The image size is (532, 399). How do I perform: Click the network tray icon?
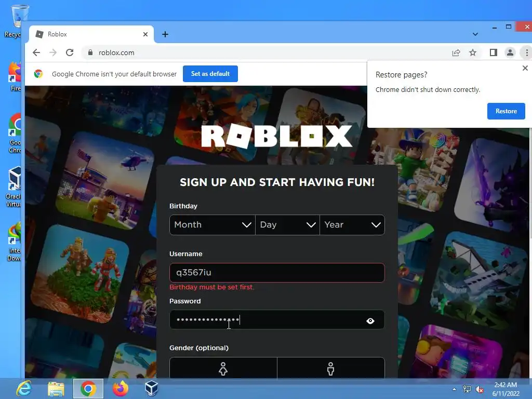point(467,390)
